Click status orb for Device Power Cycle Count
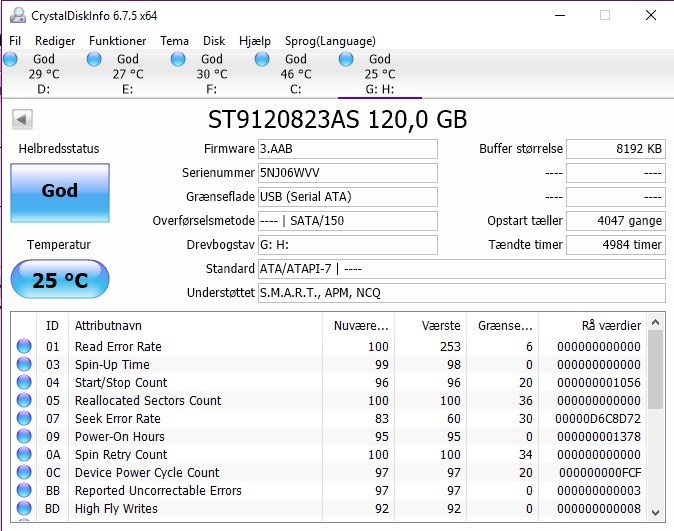The height and width of the screenshot is (531, 674). coord(24,473)
